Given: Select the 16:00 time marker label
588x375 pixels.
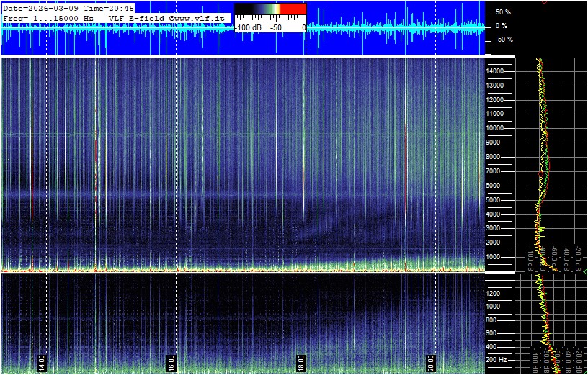Looking at the screenshot, I should click(x=171, y=362).
